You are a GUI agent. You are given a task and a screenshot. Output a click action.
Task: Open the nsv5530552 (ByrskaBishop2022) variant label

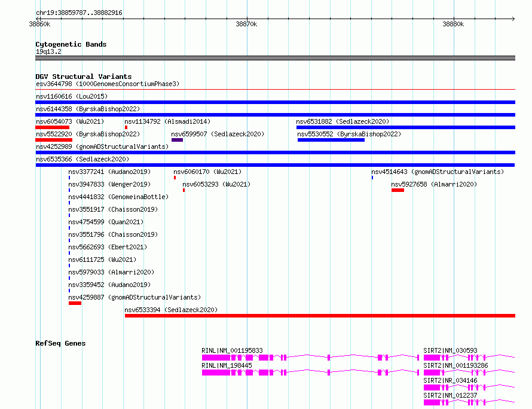click(x=349, y=134)
